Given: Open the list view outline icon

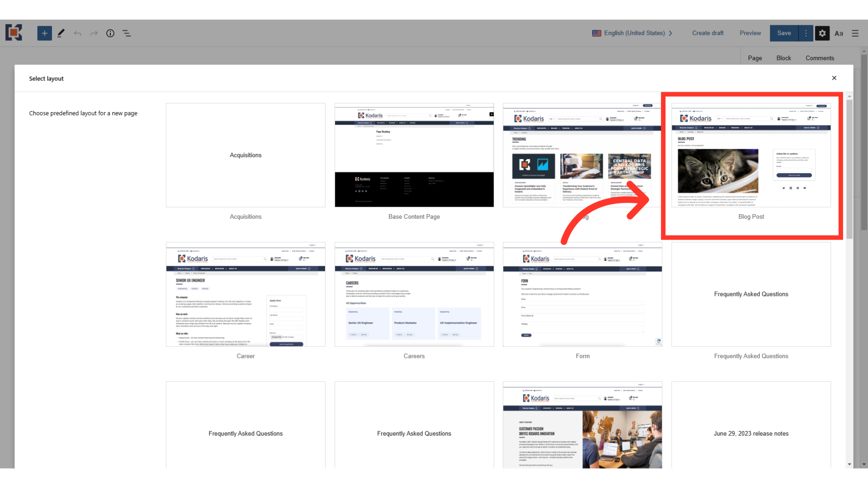Looking at the screenshot, I should pyautogui.click(x=127, y=33).
